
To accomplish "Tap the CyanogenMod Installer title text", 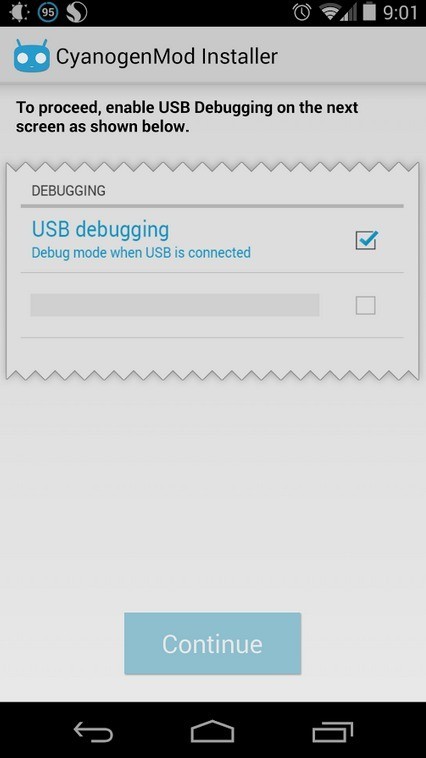I will pos(167,57).
